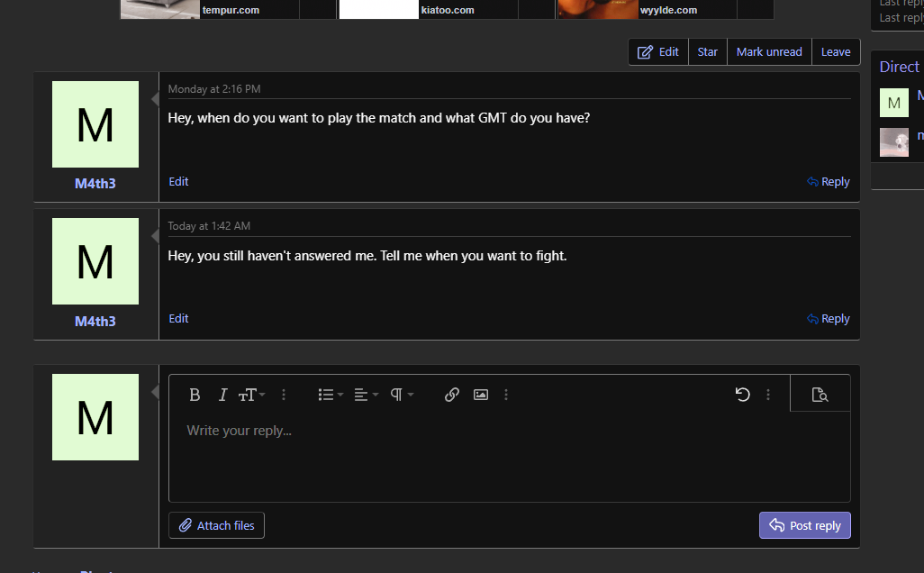Viewport: 924px width, 573px height.
Task: Star this conversation
Action: (x=708, y=52)
